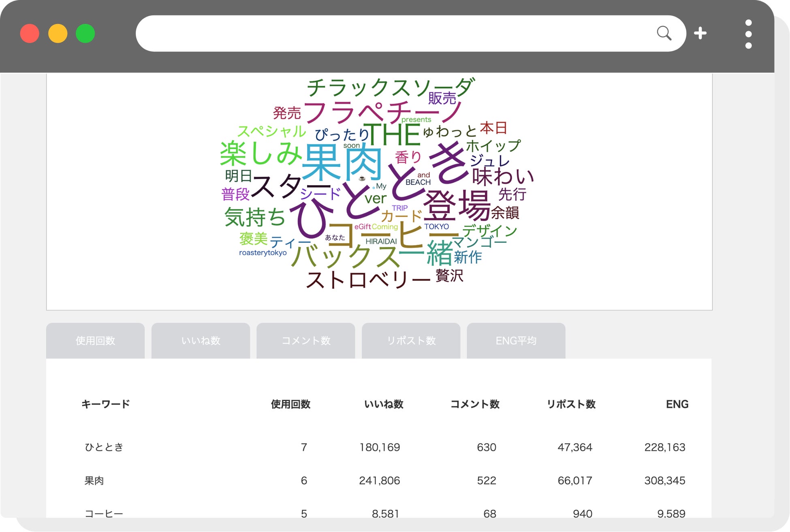Switch to the いいね数 tab
This screenshot has width=790, height=532.
[x=201, y=341]
